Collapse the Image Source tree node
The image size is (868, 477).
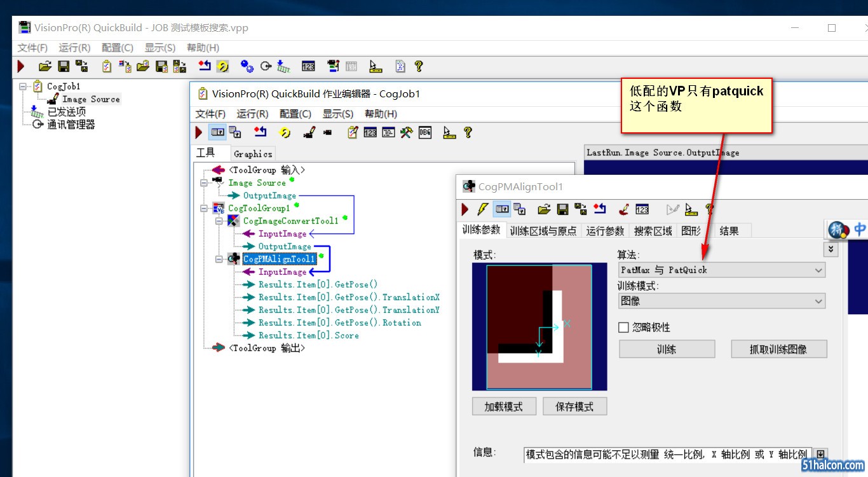(204, 183)
